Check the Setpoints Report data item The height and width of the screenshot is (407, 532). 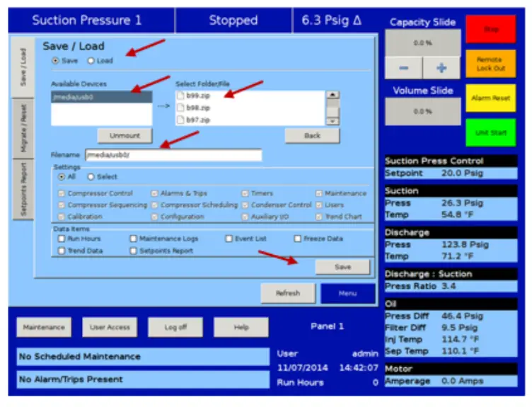pyautogui.click(x=133, y=251)
